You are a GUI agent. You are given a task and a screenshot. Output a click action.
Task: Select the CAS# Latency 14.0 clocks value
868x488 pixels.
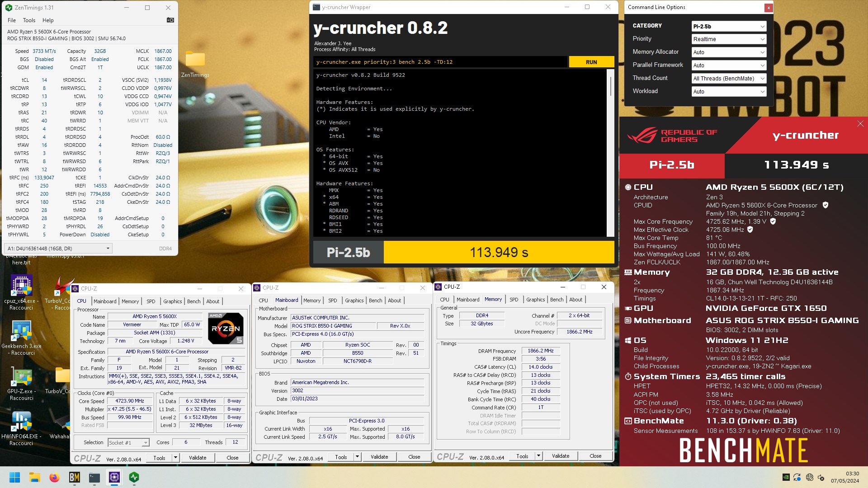coord(541,367)
